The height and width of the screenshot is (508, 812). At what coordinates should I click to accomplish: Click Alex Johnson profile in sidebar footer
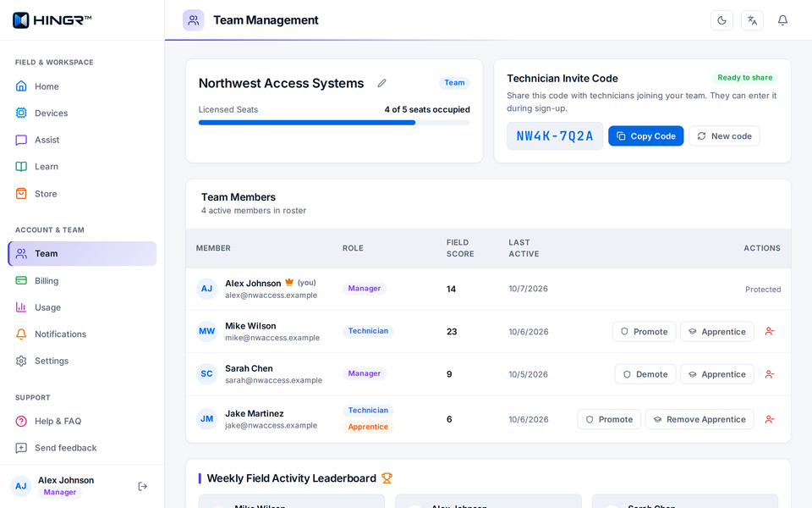click(68, 486)
